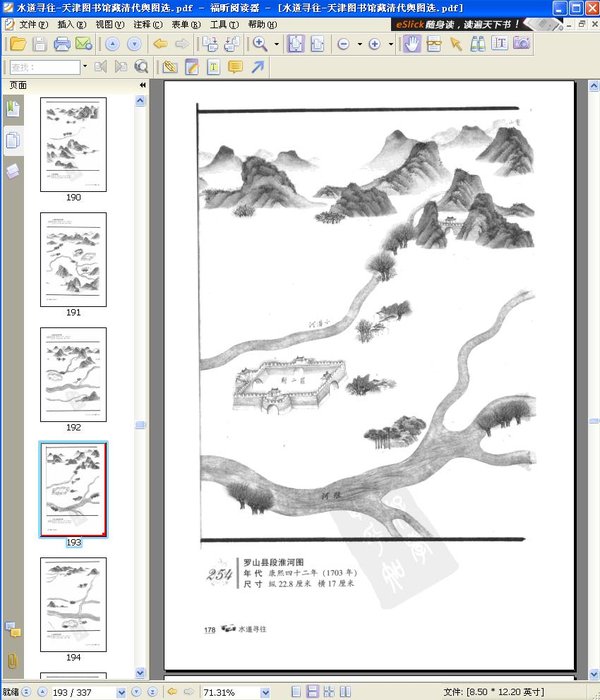Click the binoculars Search icon
This screenshot has width=600, height=700.
(x=478, y=44)
